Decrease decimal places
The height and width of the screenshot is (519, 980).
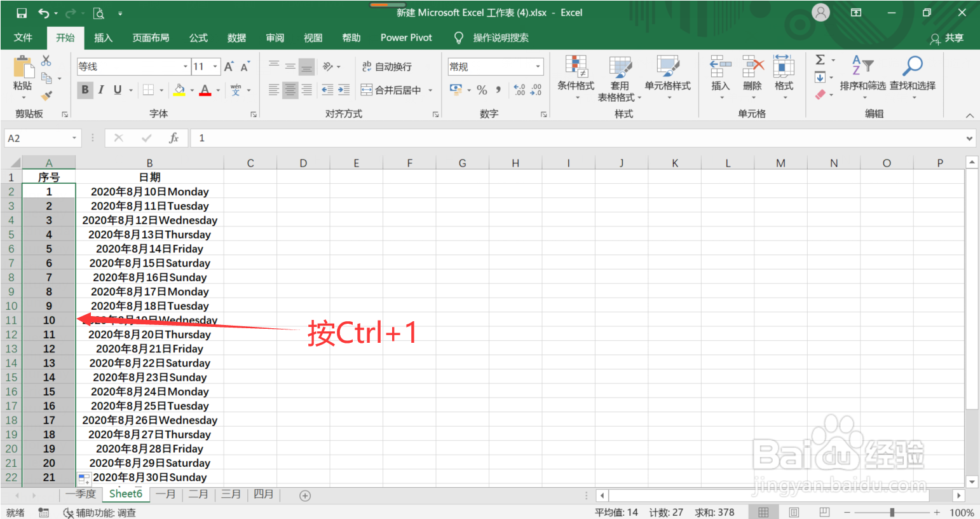click(x=536, y=90)
